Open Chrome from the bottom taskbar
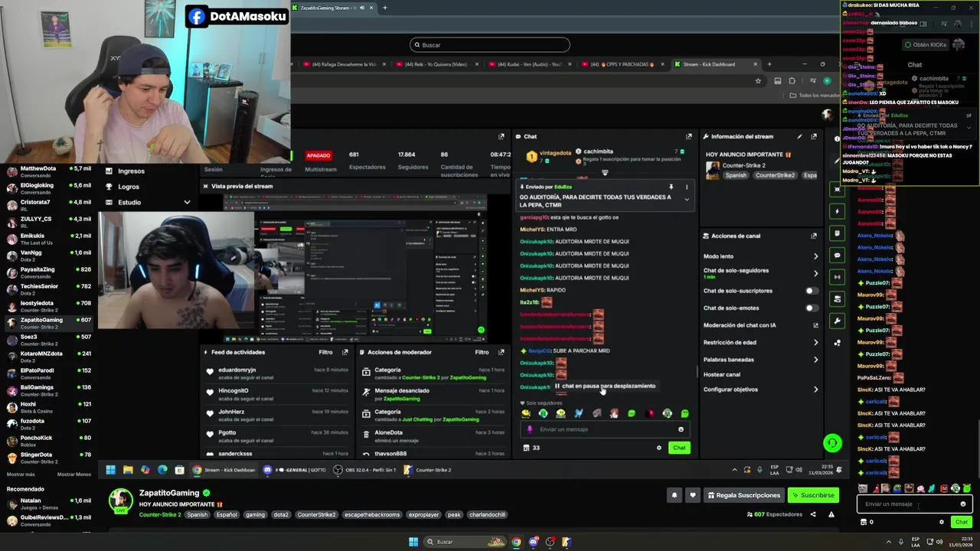The image size is (980, 551). click(517, 542)
